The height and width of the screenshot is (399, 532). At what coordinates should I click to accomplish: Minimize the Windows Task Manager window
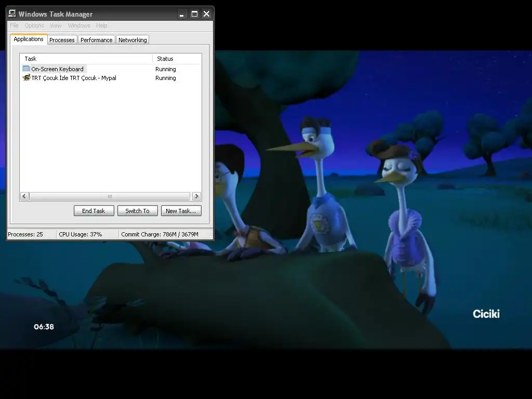[x=182, y=14]
